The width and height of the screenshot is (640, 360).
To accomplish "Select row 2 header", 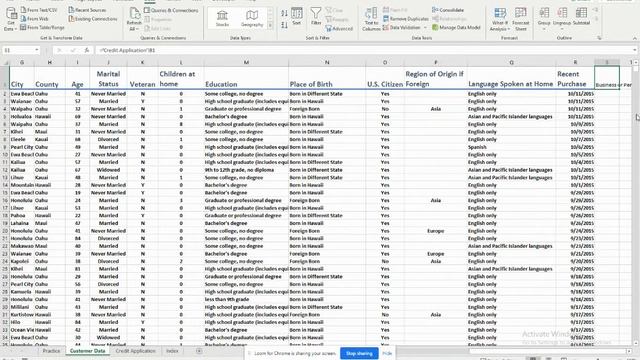I will pyautogui.click(x=5, y=94).
